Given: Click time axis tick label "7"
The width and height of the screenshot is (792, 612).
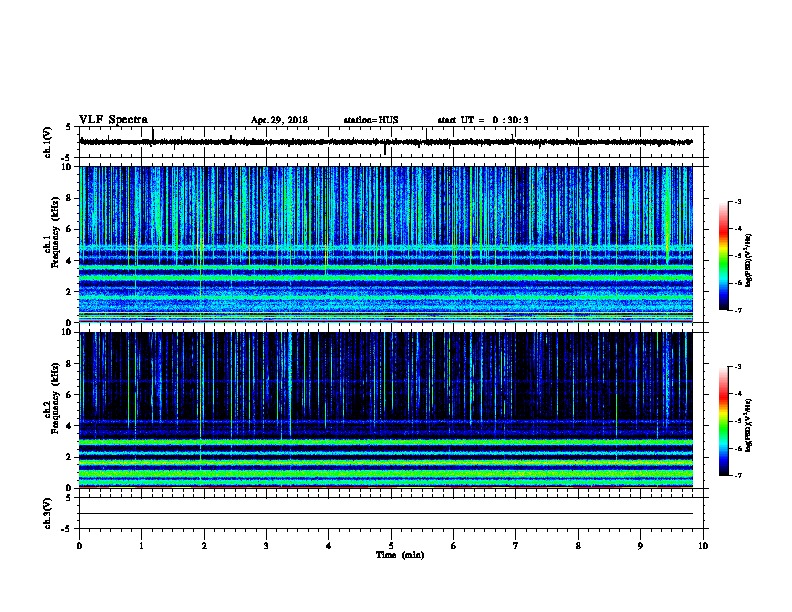Looking at the screenshot, I should pyautogui.click(x=516, y=546).
